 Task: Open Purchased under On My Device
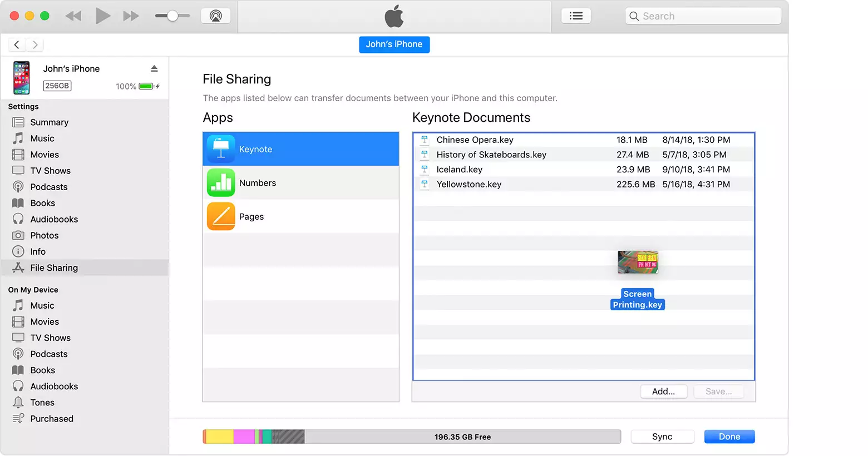tap(51, 419)
